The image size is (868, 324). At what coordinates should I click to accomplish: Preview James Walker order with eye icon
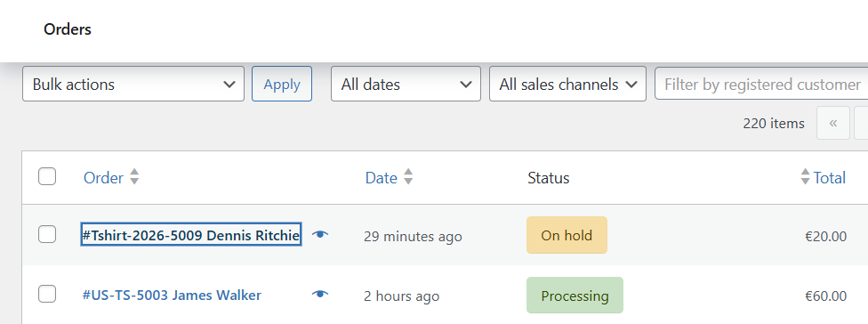pos(320,294)
